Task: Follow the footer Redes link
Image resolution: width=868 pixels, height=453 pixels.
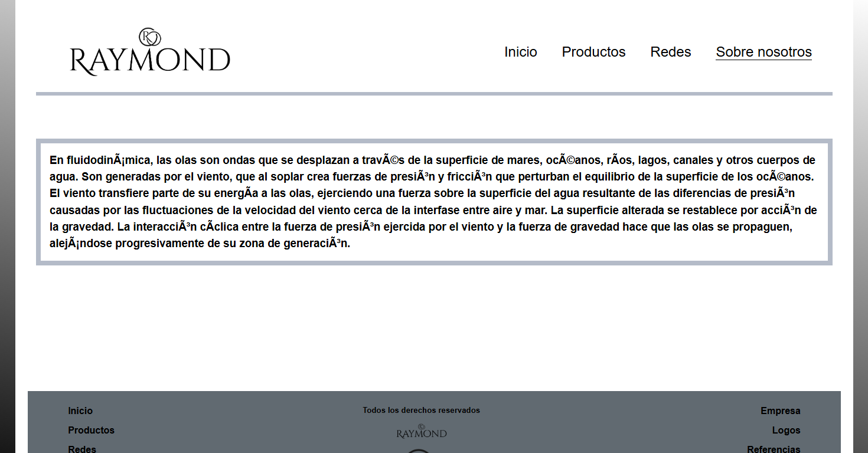Action: click(82, 449)
